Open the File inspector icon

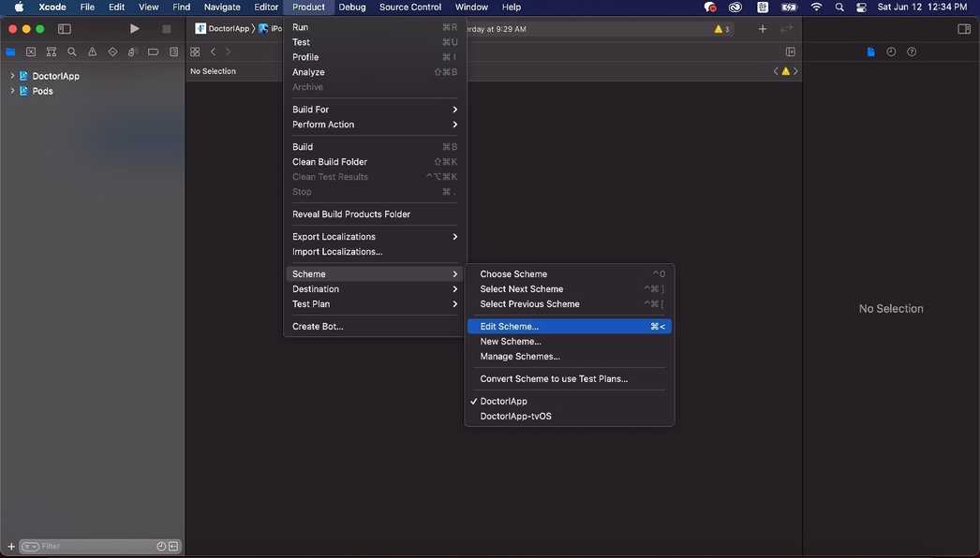click(x=870, y=51)
